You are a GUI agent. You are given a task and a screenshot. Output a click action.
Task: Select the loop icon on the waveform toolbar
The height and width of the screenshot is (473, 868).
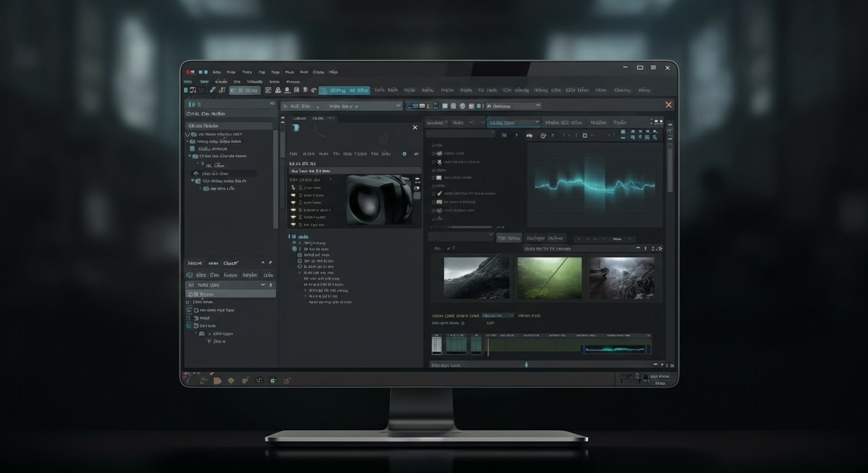(x=542, y=135)
